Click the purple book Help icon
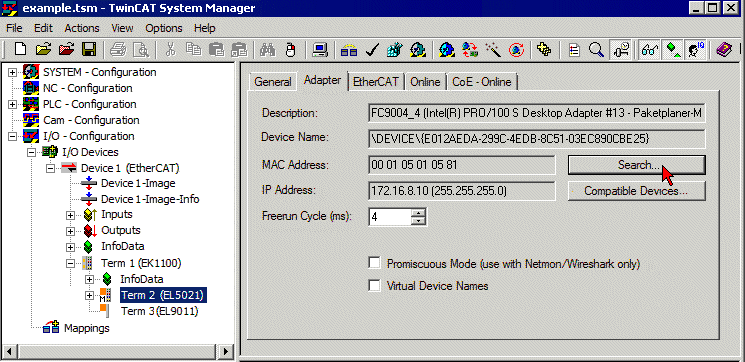745x362 pixels. [x=724, y=49]
